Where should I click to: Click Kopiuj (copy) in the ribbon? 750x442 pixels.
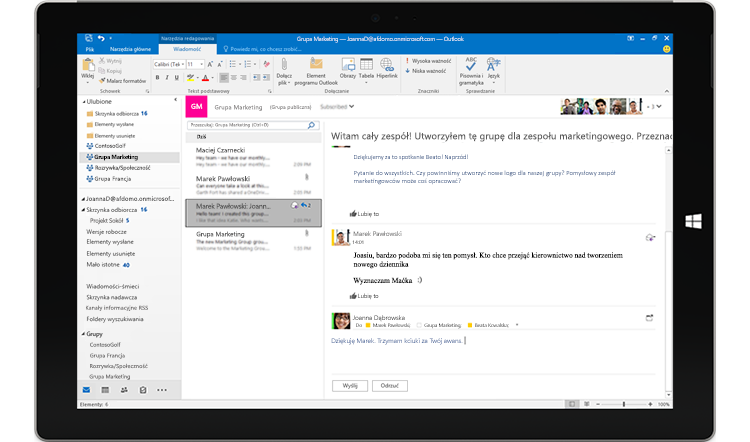coord(110,71)
